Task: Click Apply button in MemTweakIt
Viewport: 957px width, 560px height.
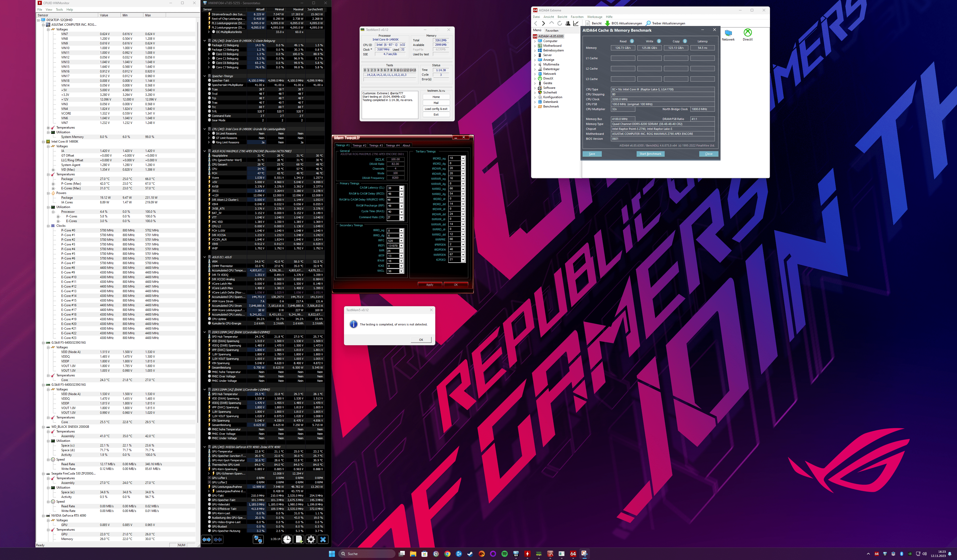Action: coord(430,285)
